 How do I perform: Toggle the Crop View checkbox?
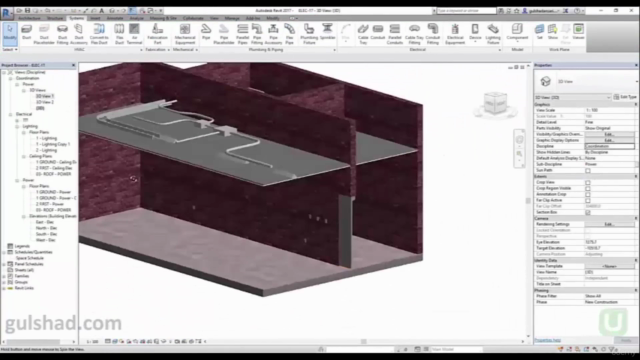[588, 182]
